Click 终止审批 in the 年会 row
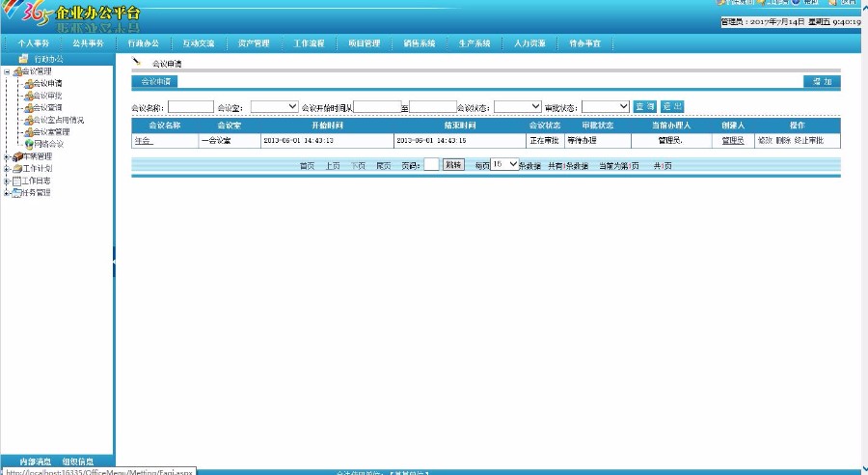This screenshot has height=475, width=868. click(x=809, y=141)
